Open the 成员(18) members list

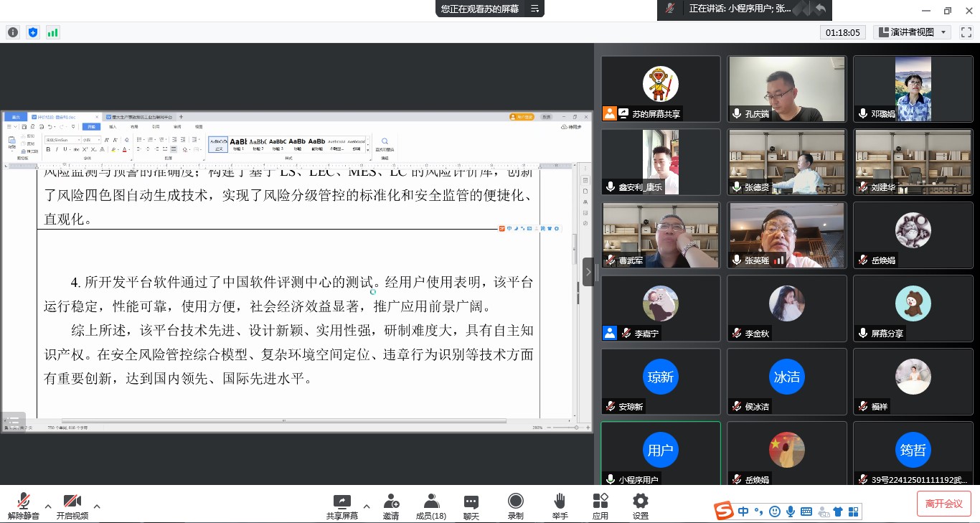tap(431, 505)
